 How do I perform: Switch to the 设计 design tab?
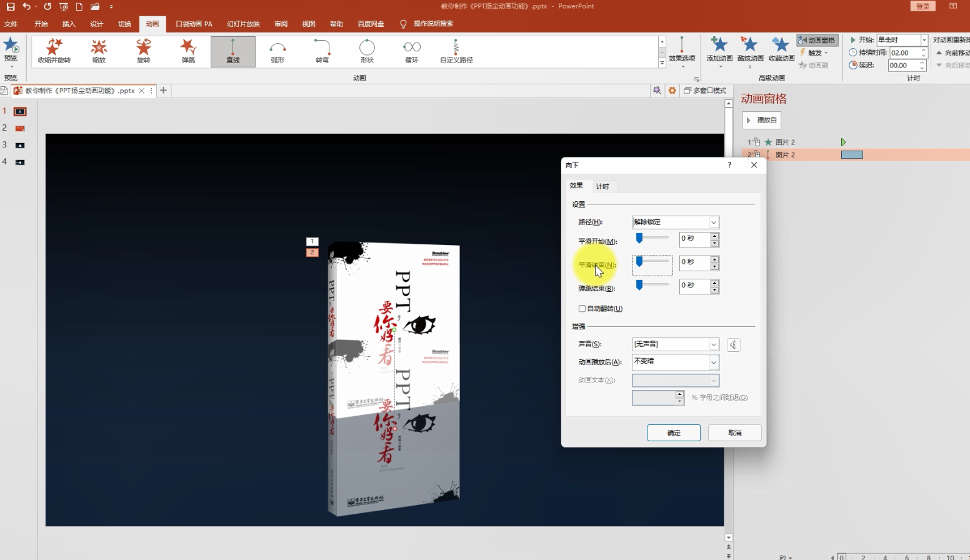[96, 24]
